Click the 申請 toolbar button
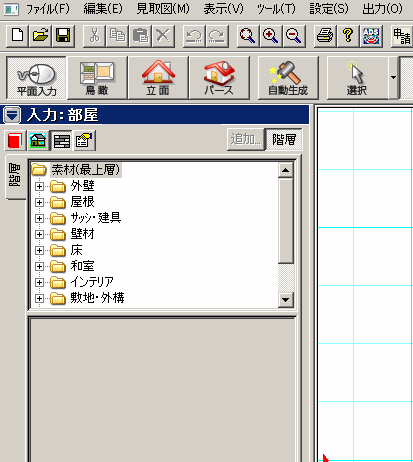Viewport: 413px width, 462px height. [402, 35]
